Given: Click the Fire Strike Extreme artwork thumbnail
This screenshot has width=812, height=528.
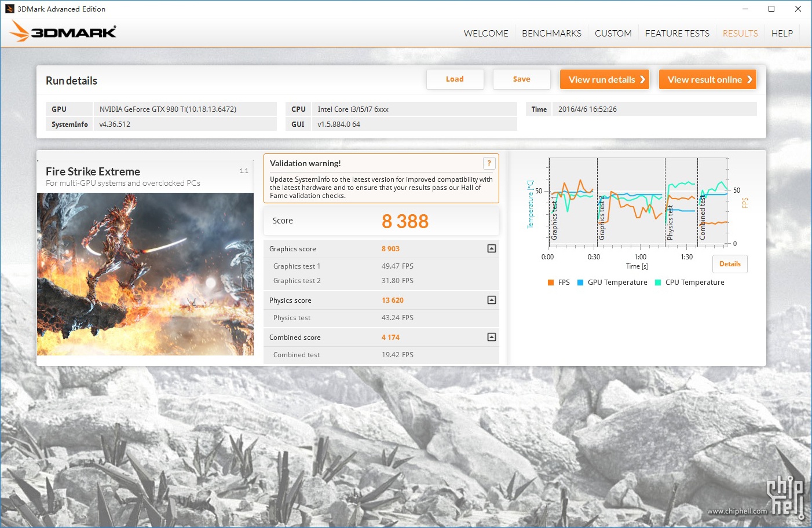Looking at the screenshot, I should pyautogui.click(x=145, y=274).
